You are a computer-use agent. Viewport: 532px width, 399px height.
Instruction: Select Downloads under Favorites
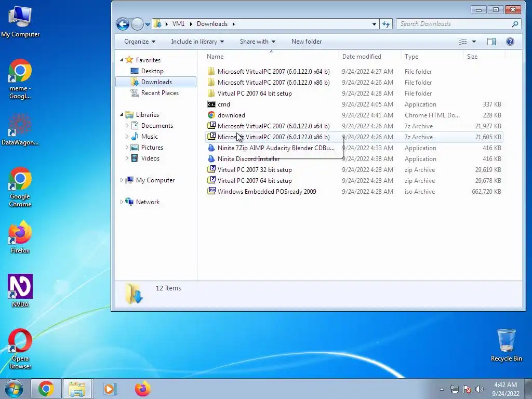coord(156,82)
